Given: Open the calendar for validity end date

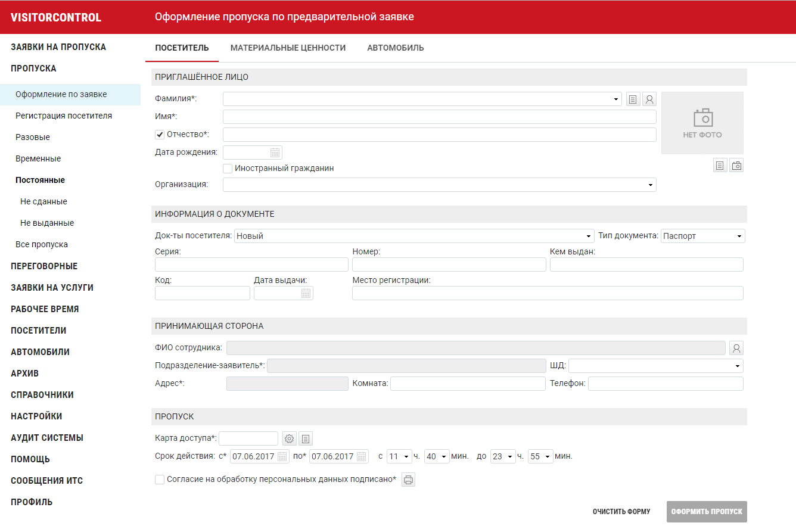Looking at the screenshot, I should pyautogui.click(x=362, y=456).
